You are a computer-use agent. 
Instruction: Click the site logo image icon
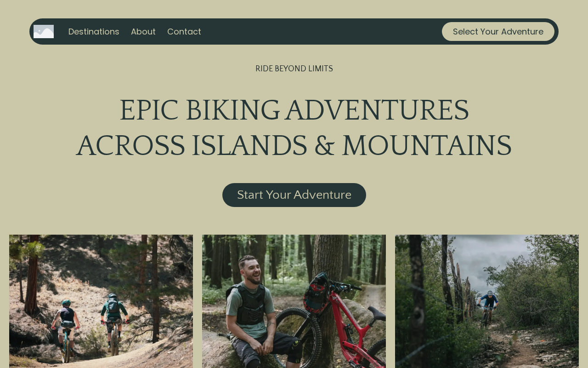(44, 31)
